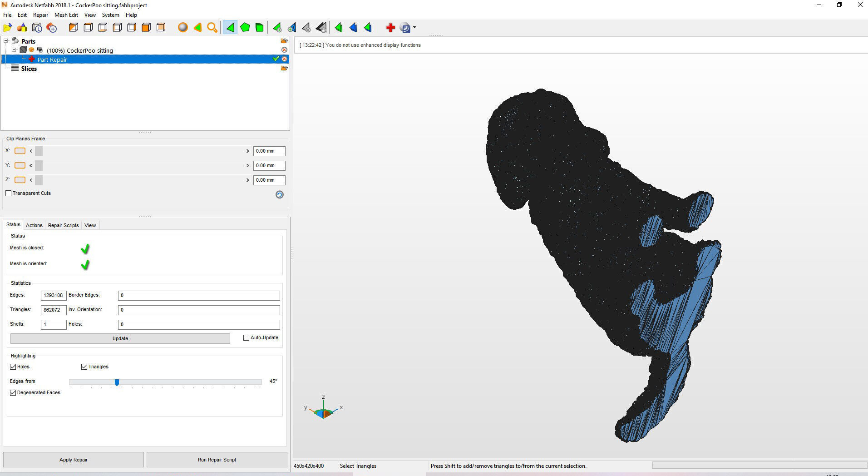This screenshot has width=868, height=476.
Task: Open a file with the folder icon
Action: (8, 28)
